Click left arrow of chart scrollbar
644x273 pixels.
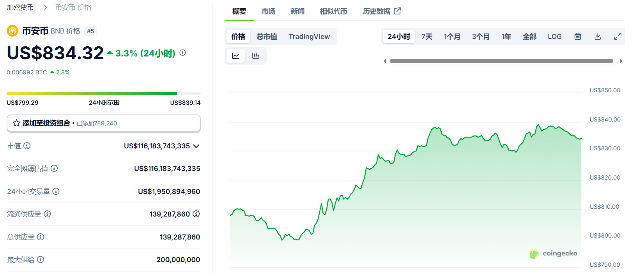385,61
